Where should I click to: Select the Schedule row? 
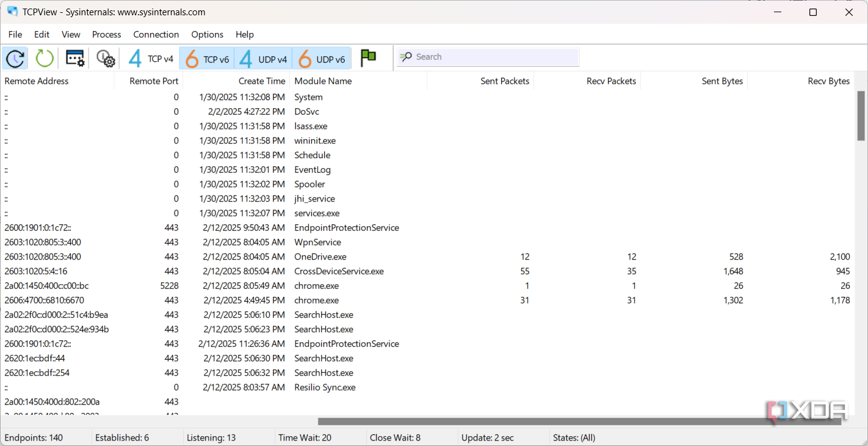click(427, 155)
